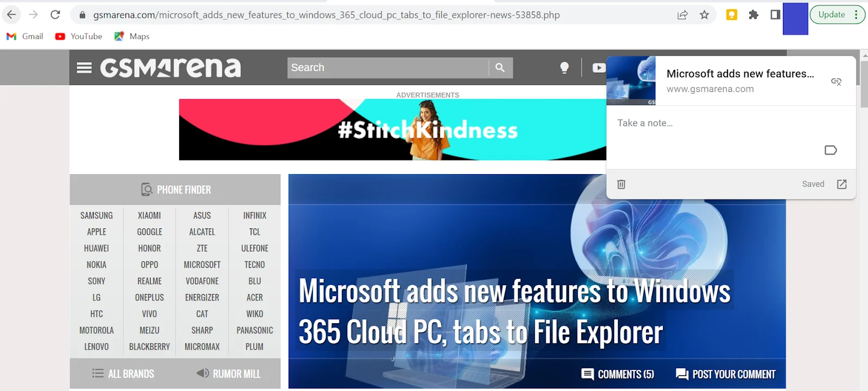Open the ALL BRANDS list
868x391 pixels.
click(x=123, y=374)
